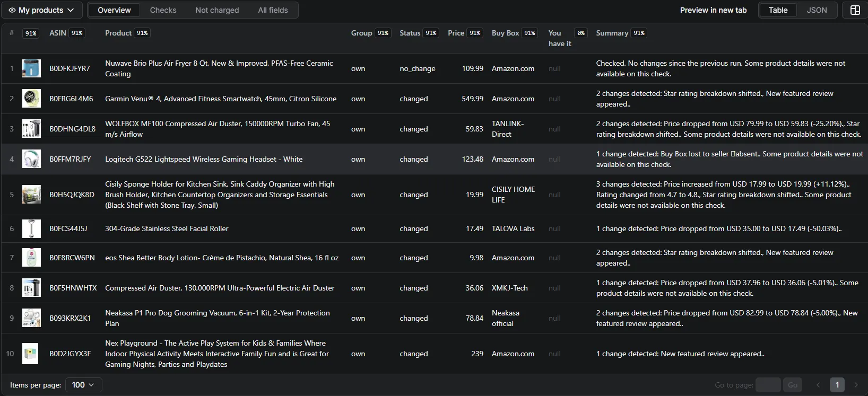Open the Cisily Sponge Holder thumbnail
868x396 pixels.
pyautogui.click(x=31, y=195)
